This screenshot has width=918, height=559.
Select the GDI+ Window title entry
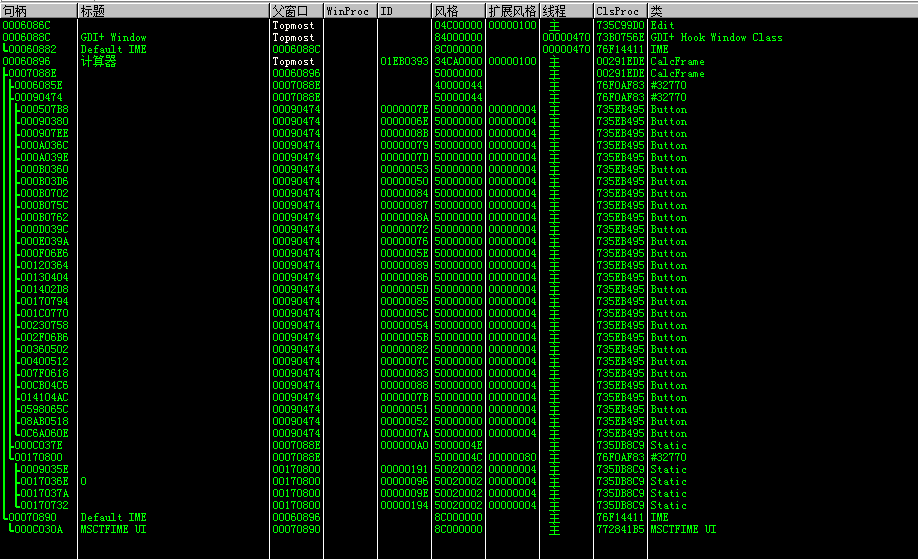coord(113,38)
